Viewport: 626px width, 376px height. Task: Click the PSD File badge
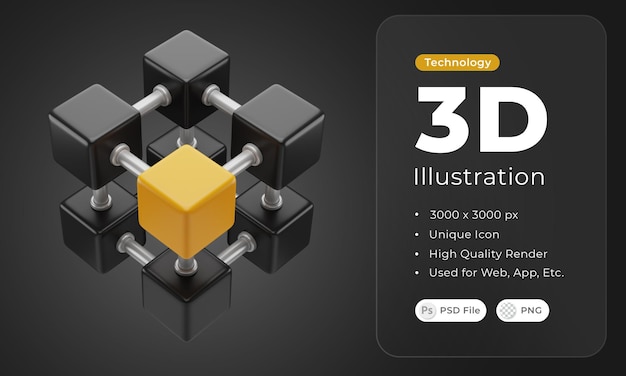[x=450, y=310]
